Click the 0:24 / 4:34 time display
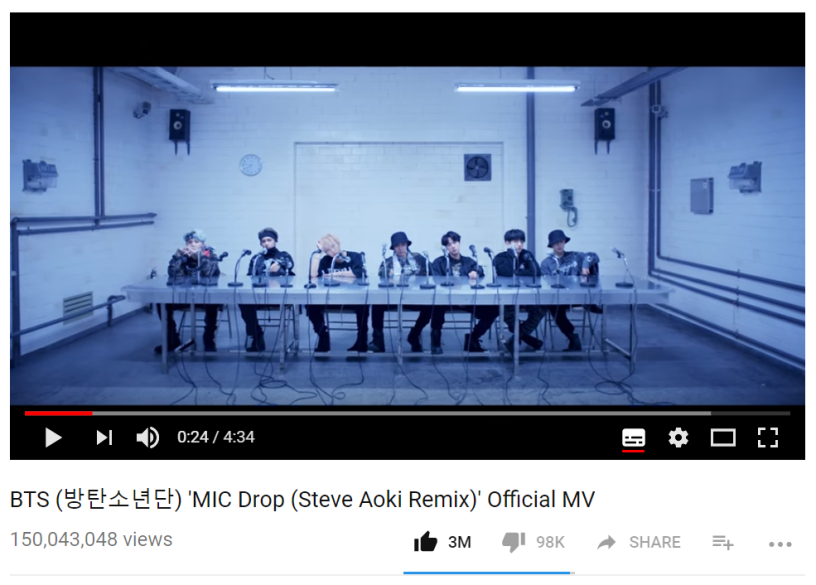 215,437
